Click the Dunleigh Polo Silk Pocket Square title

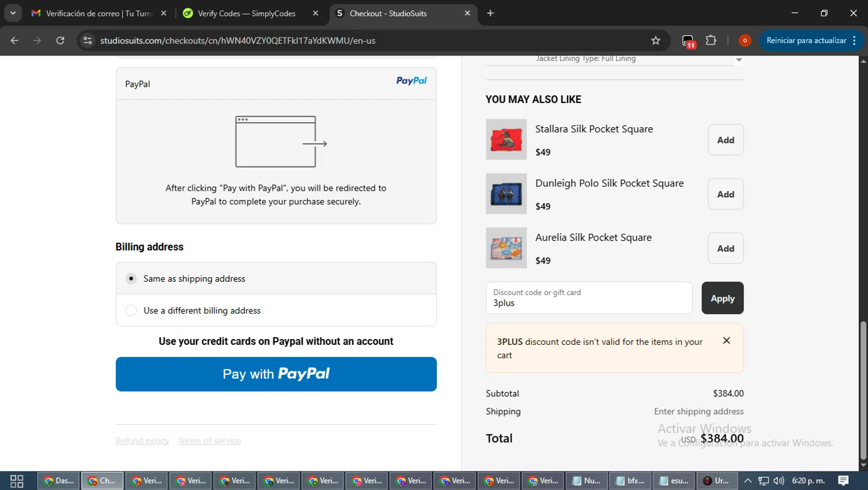coord(609,183)
